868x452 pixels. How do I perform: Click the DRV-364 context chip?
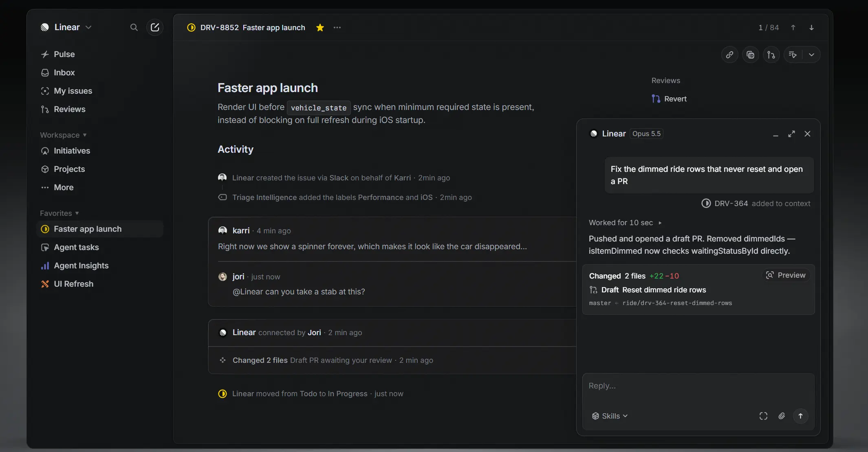click(x=725, y=203)
